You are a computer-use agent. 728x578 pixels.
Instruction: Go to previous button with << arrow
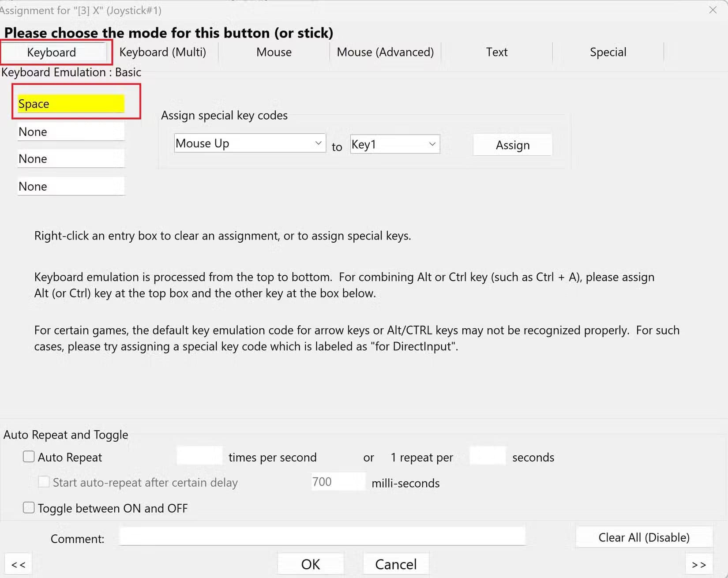(18, 564)
